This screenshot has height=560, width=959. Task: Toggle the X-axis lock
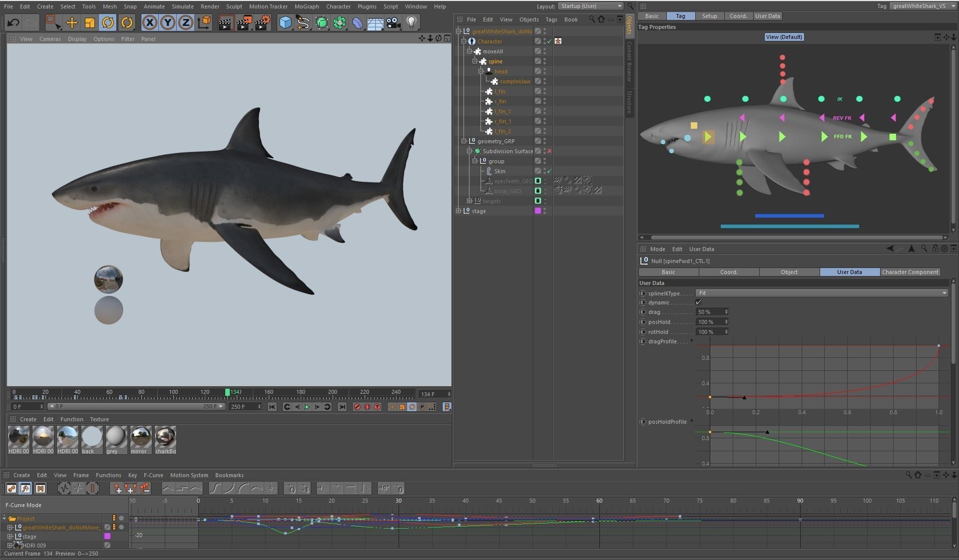click(x=149, y=22)
